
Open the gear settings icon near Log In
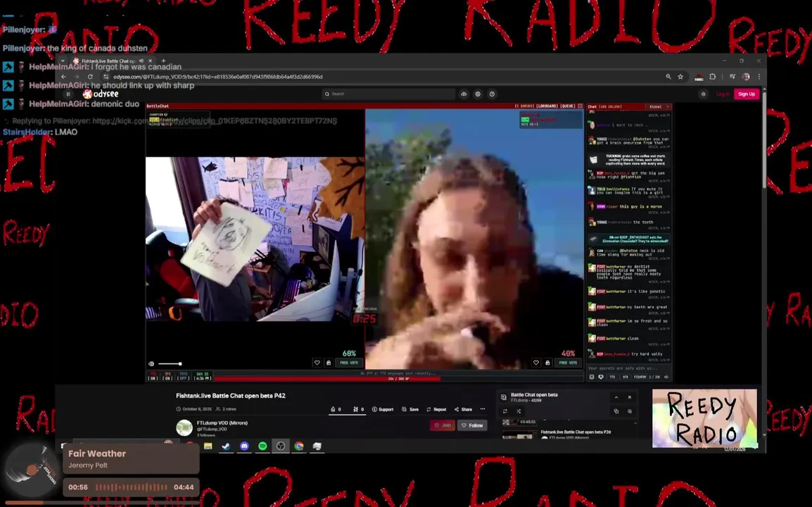[x=703, y=94]
